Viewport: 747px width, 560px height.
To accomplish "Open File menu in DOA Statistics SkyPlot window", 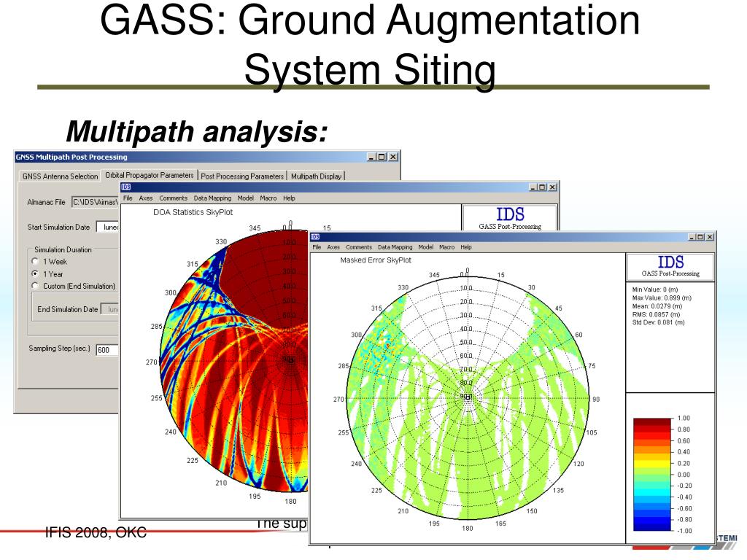I will coord(128,198).
